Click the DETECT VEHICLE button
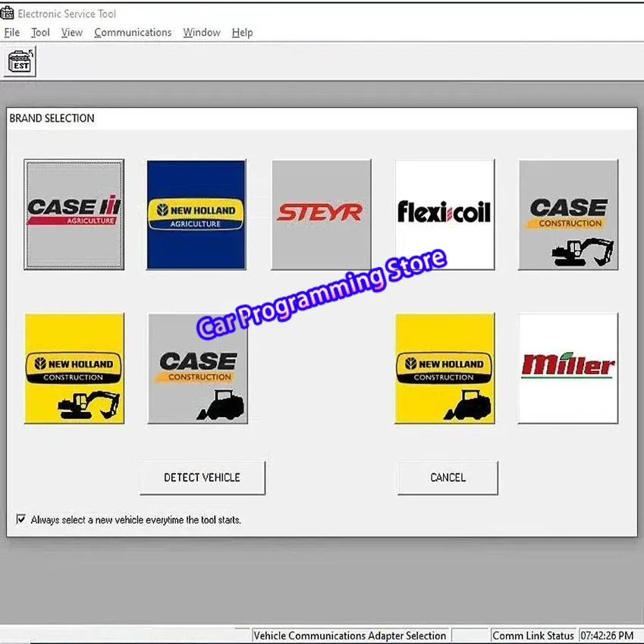The height and width of the screenshot is (644, 644). (203, 478)
